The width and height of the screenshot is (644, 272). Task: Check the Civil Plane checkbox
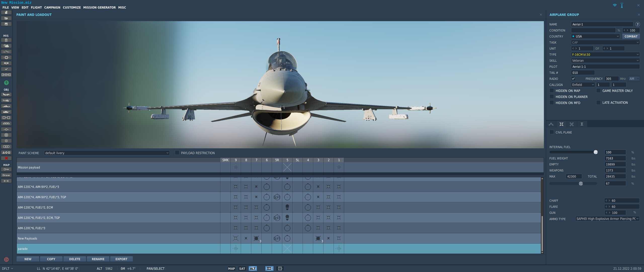[552, 132]
